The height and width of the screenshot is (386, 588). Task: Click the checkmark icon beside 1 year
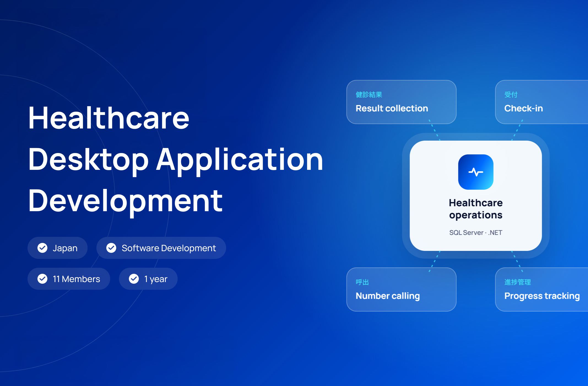(134, 279)
